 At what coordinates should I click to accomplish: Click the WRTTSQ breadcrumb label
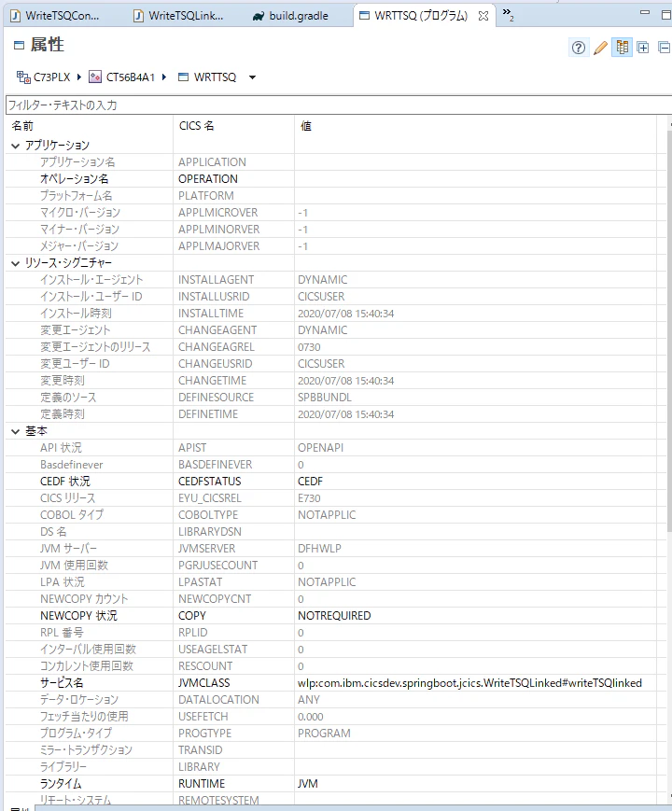pos(215,77)
